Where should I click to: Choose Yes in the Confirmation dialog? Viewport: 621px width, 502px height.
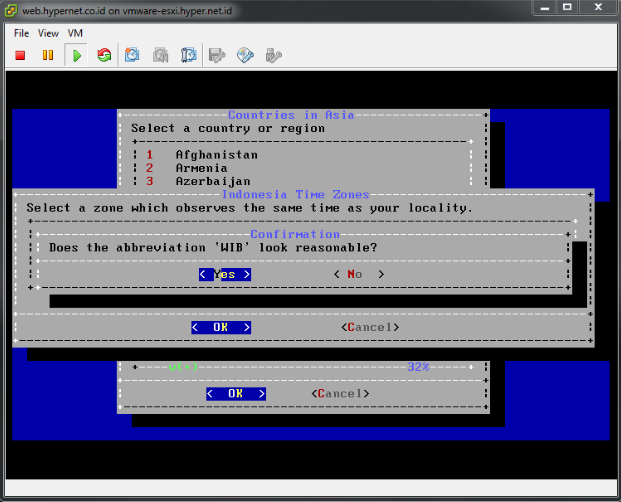pyautogui.click(x=225, y=274)
